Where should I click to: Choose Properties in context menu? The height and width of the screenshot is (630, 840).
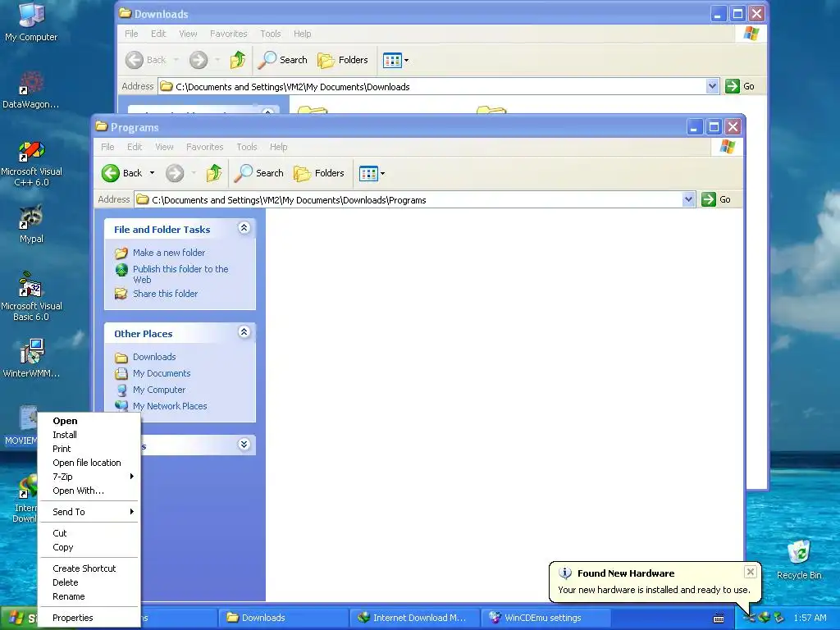(x=89, y=619)
